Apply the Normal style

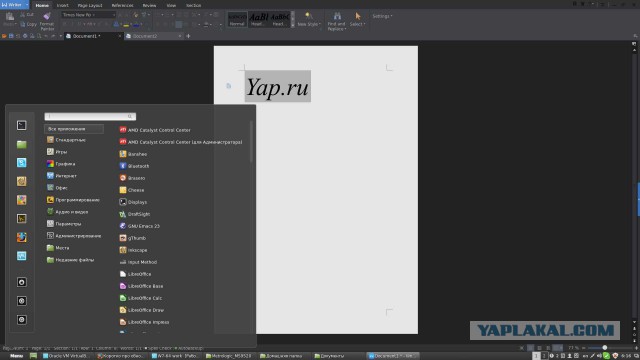tap(237, 19)
